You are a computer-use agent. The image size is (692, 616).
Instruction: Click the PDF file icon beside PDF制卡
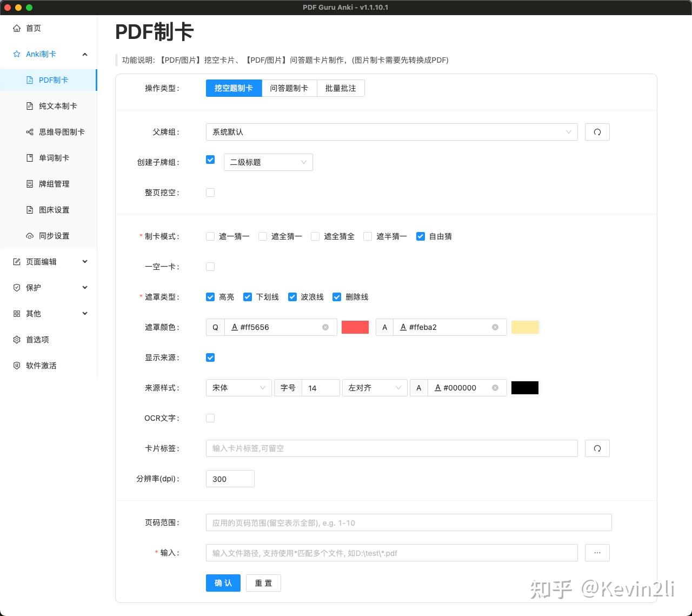click(x=30, y=80)
